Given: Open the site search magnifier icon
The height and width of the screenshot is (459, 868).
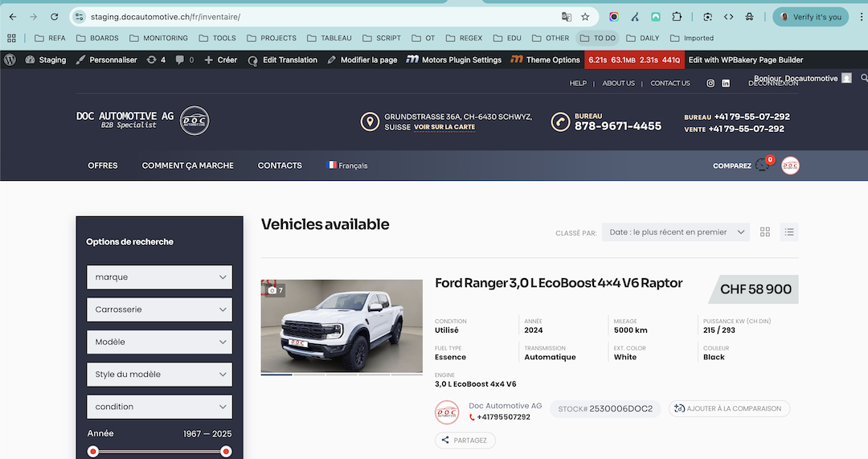Looking at the screenshot, I should pyautogui.click(x=863, y=79).
